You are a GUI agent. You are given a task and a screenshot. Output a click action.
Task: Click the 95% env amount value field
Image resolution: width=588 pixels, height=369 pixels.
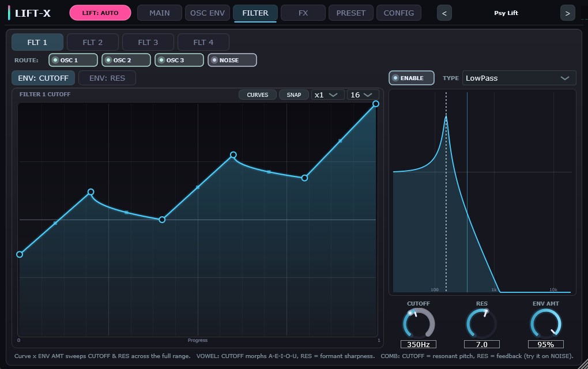pos(545,344)
